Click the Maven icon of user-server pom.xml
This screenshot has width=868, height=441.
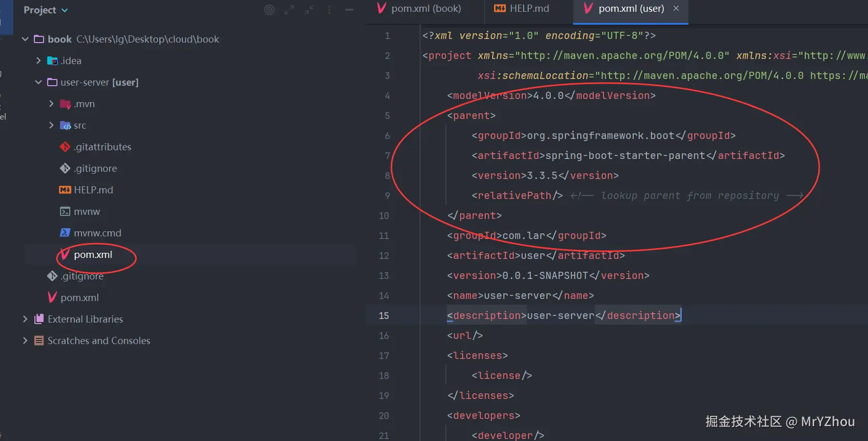65,254
